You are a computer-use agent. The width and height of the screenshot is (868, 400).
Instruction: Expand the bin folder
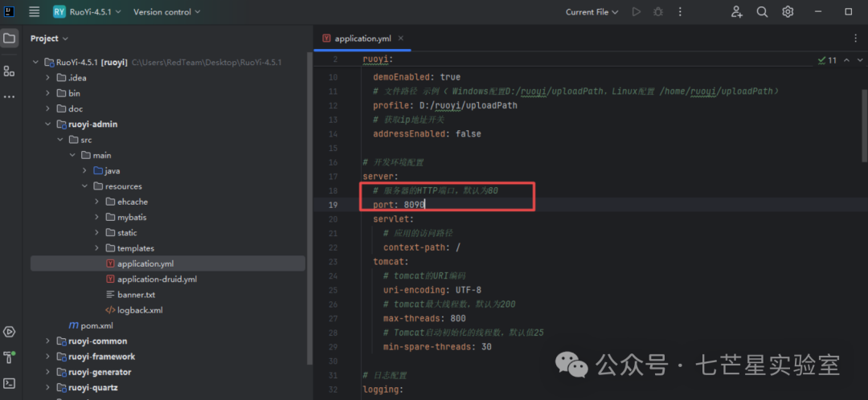point(48,93)
